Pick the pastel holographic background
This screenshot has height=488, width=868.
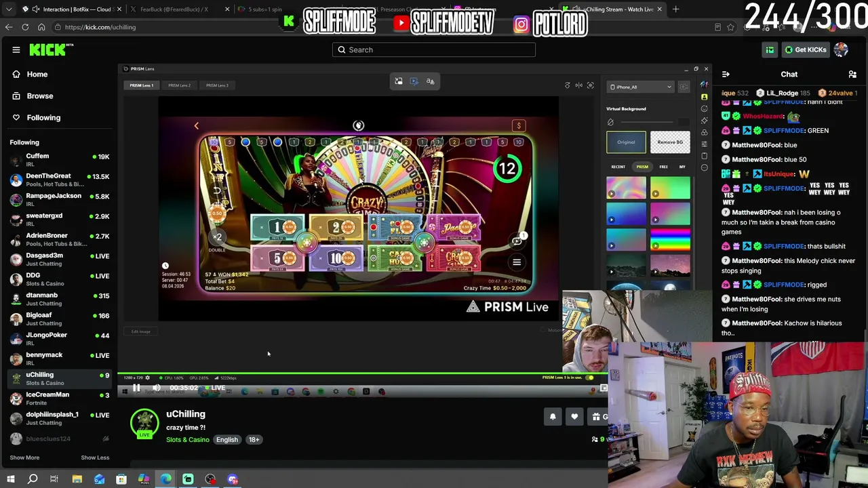626,187
